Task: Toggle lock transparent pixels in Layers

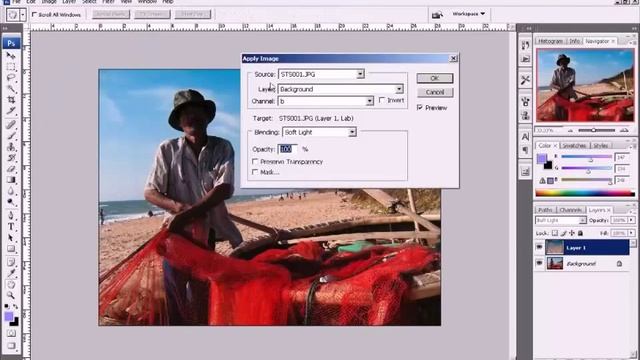Action: [555, 233]
